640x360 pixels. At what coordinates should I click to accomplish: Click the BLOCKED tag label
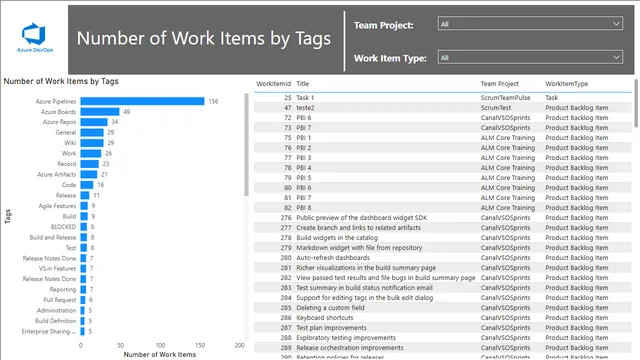tap(64, 227)
